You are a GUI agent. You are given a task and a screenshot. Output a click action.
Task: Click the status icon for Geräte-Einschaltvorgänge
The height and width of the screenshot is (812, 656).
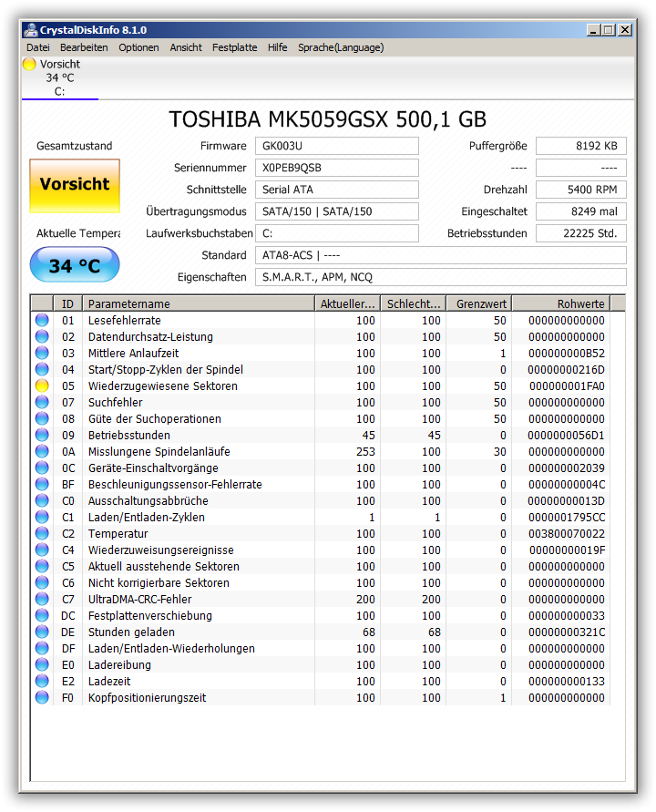[42, 468]
